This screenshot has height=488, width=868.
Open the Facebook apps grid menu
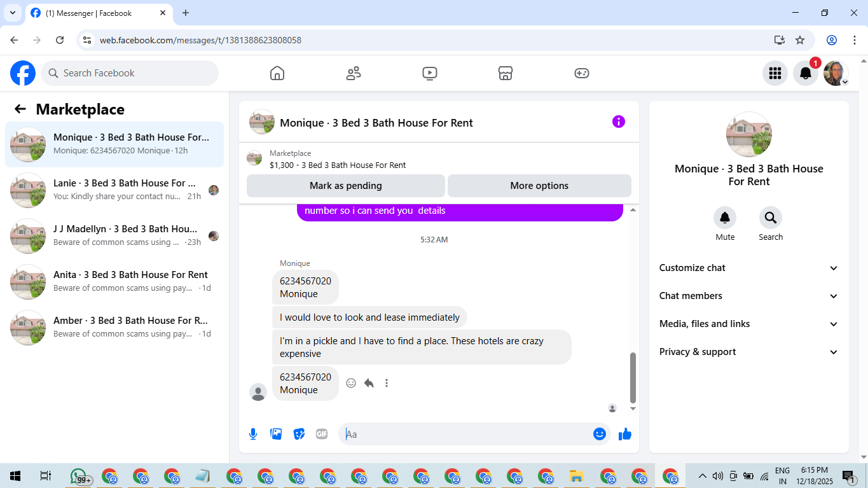[x=775, y=73]
